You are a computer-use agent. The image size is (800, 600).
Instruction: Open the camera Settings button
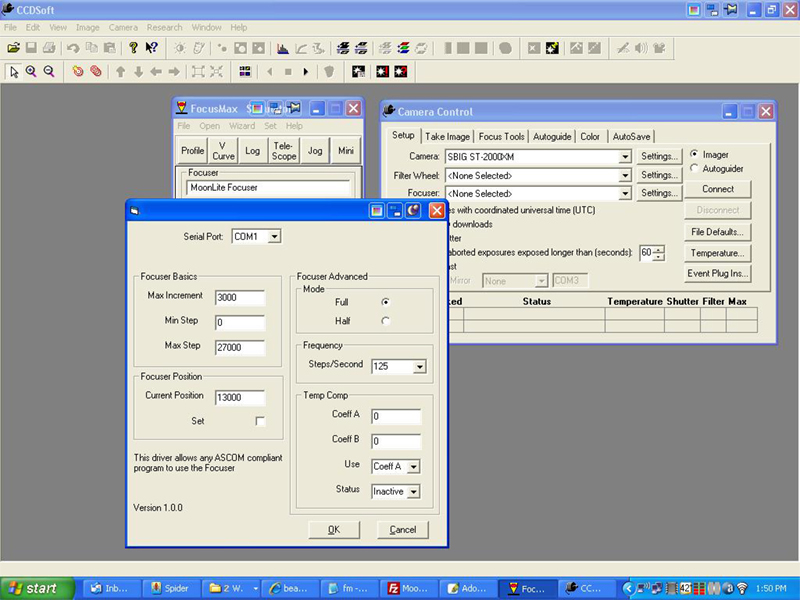[x=659, y=157]
